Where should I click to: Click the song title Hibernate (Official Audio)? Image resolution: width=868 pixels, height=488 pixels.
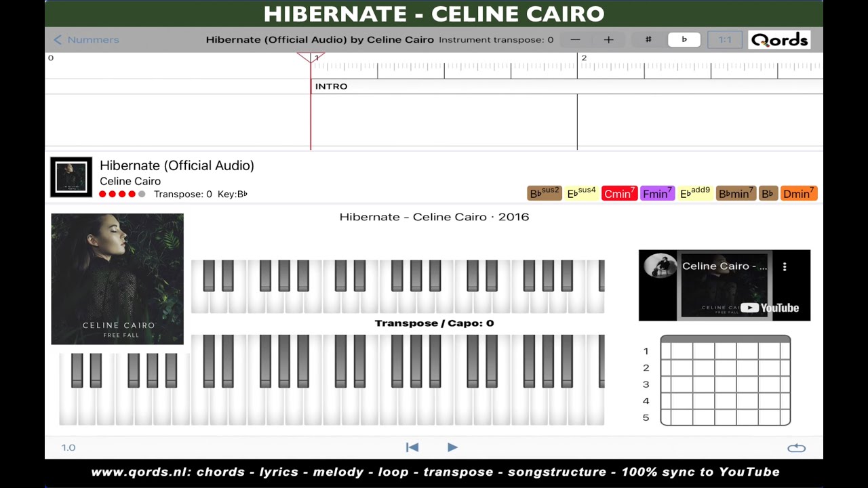pyautogui.click(x=177, y=165)
